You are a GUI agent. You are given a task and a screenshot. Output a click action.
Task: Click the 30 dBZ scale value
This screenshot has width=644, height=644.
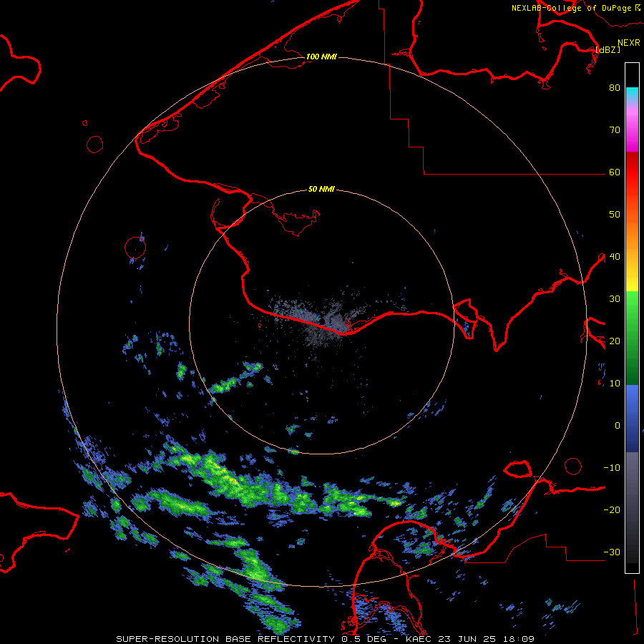click(615, 299)
